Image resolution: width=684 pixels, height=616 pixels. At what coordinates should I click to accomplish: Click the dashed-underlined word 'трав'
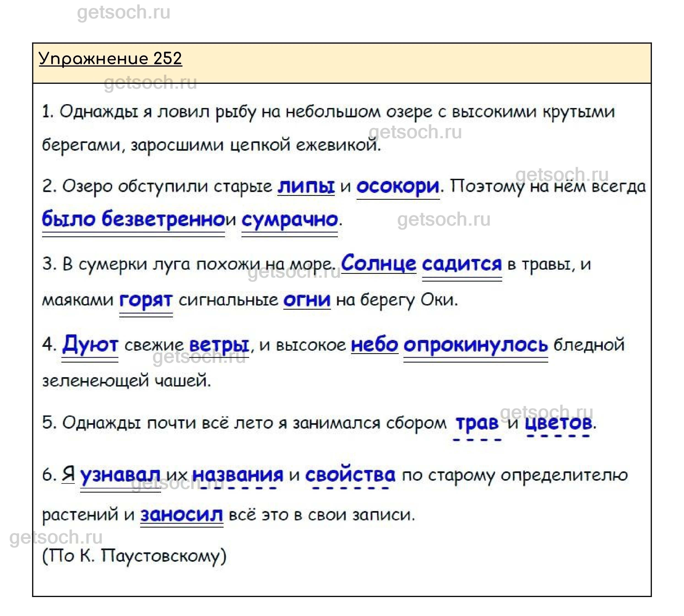477,423
